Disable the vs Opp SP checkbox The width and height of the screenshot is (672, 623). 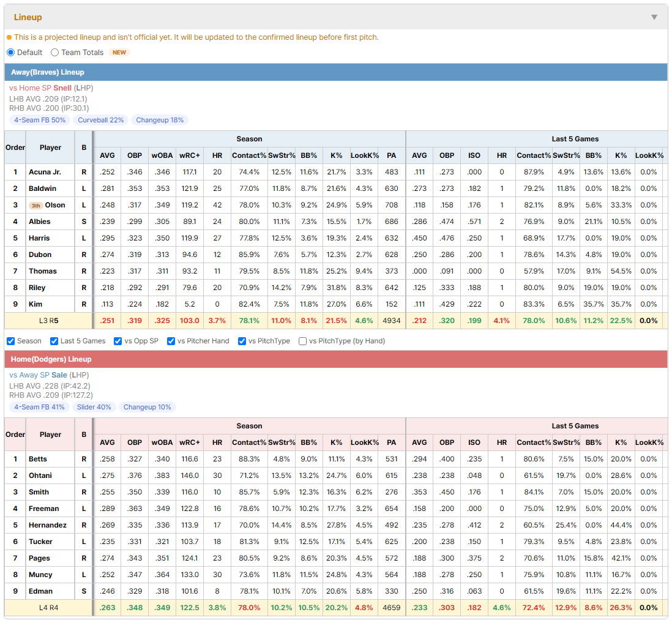(118, 341)
